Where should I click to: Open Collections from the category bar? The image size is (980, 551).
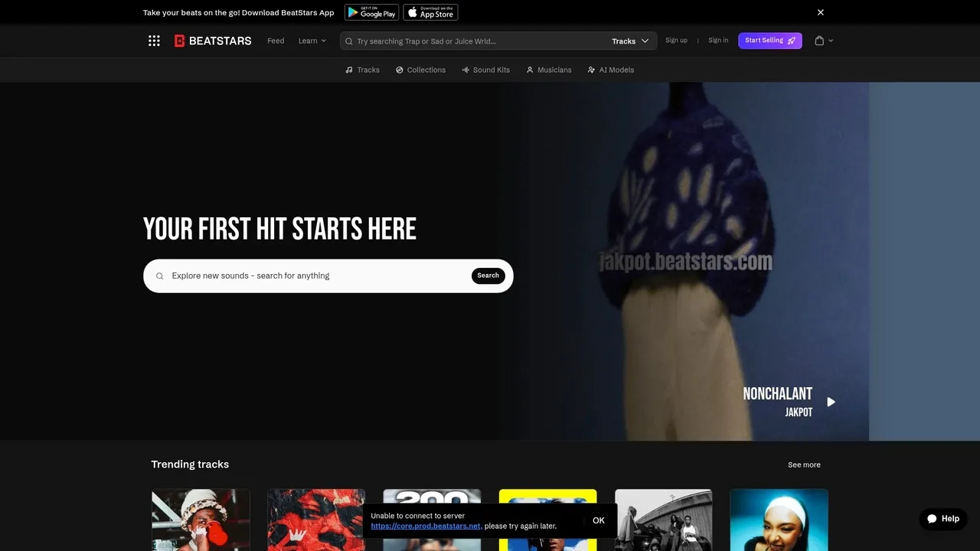coord(420,70)
